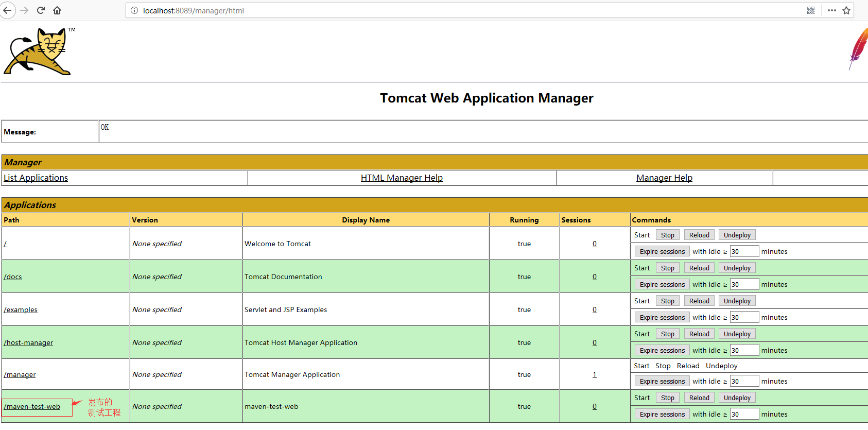This screenshot has width=868, height=430.
Task: Expire sessions for /maven-test-web application
Action: point(662,414)
